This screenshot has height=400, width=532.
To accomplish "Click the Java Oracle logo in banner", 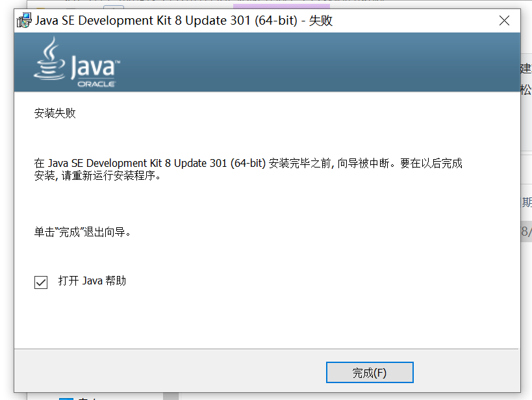I will click(77, 62).
